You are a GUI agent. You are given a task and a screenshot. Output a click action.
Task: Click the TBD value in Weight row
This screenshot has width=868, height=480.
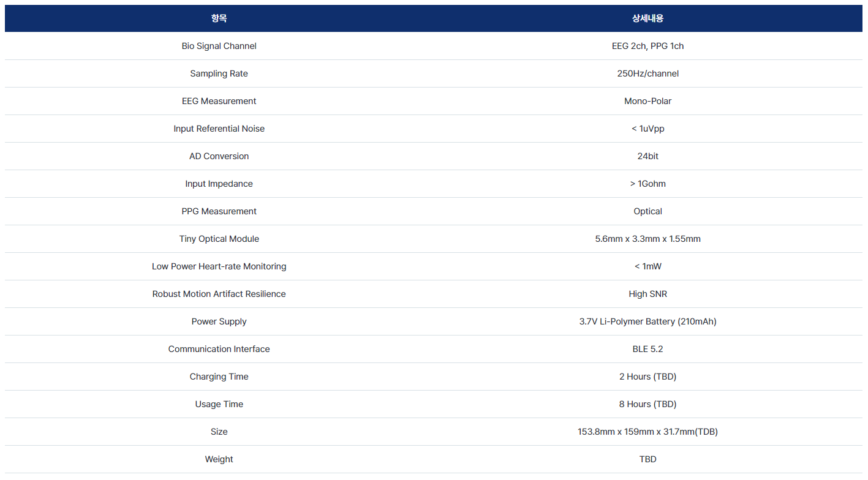click(647, 459)
